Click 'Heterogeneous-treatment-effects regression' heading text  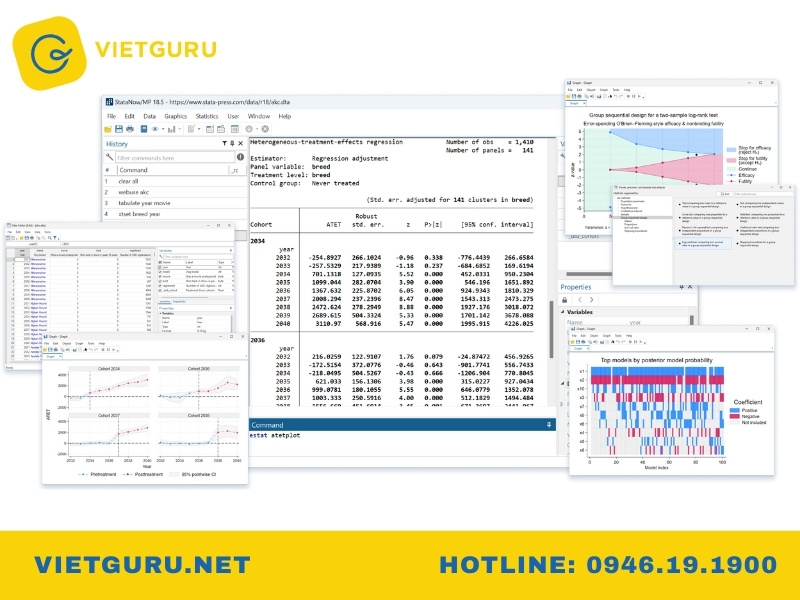[x=327, y=142]
